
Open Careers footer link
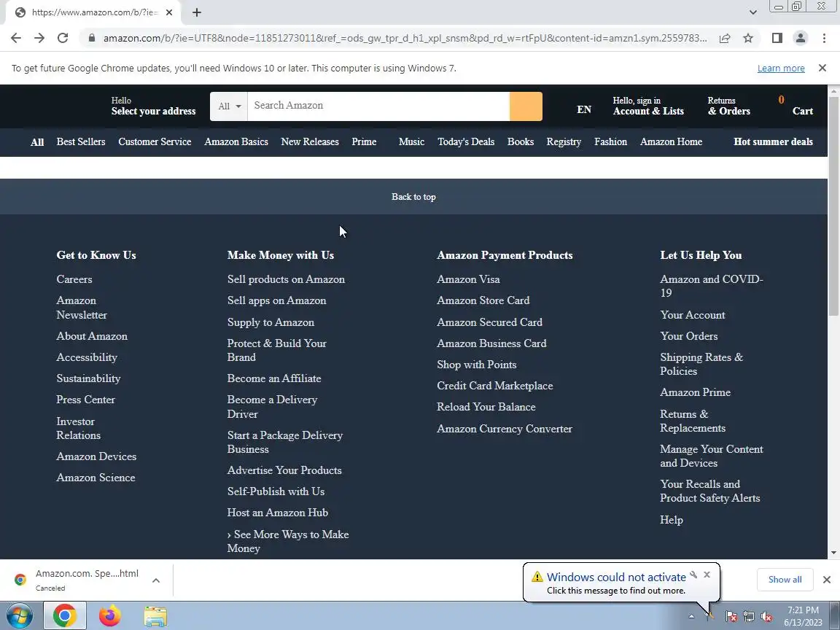(x=74, y=279)
